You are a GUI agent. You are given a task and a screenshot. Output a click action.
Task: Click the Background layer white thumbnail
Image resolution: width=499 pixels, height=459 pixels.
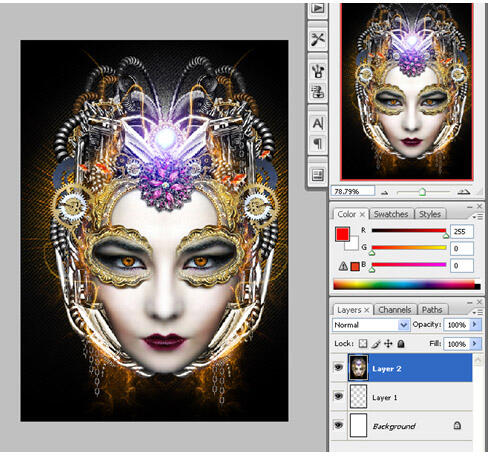358,425
